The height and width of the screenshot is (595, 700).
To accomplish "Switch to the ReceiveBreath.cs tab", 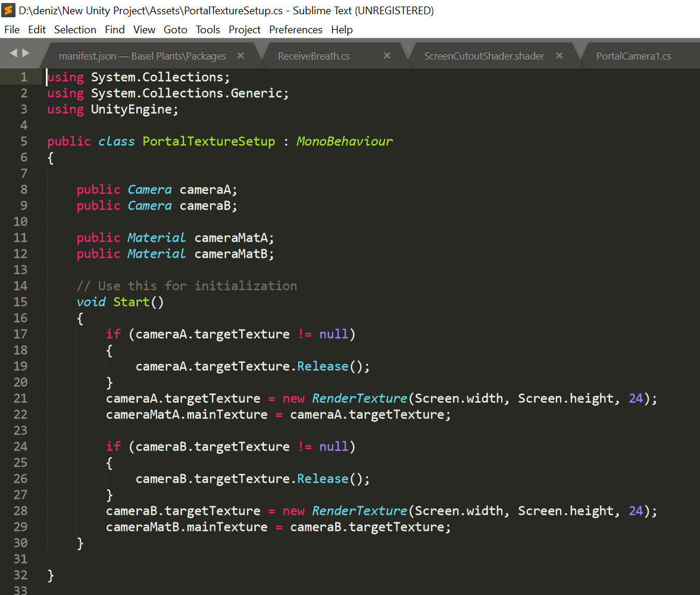I will (x=313, y=56).
